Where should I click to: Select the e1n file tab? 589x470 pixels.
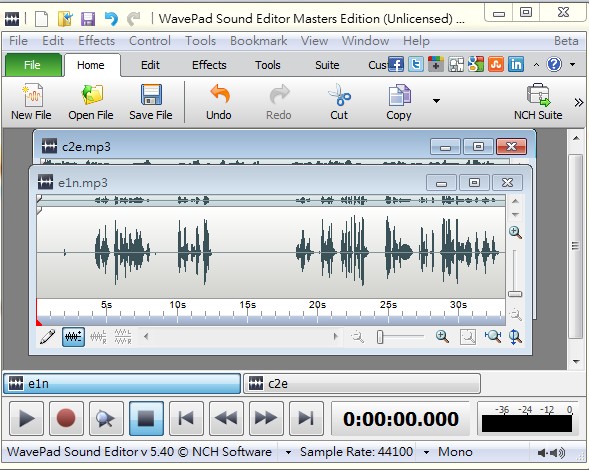tap(122, 384)
